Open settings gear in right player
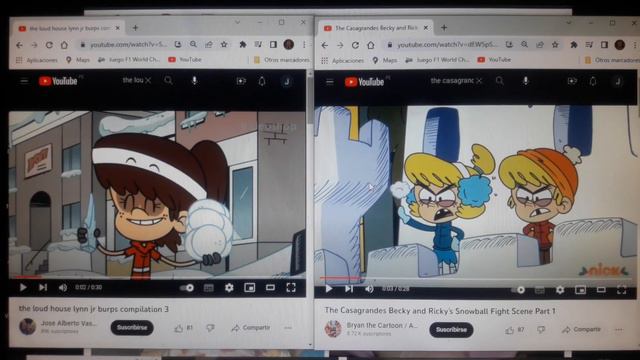 pos(560,290)
